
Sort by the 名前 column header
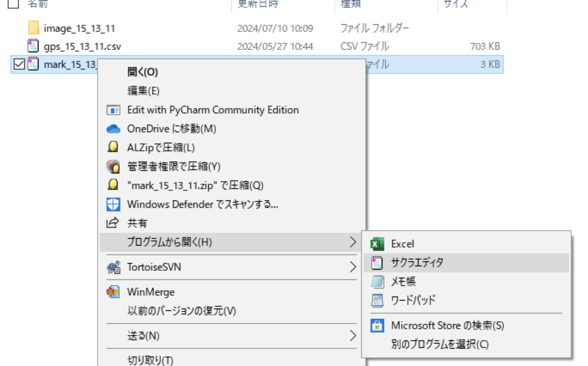38,4
